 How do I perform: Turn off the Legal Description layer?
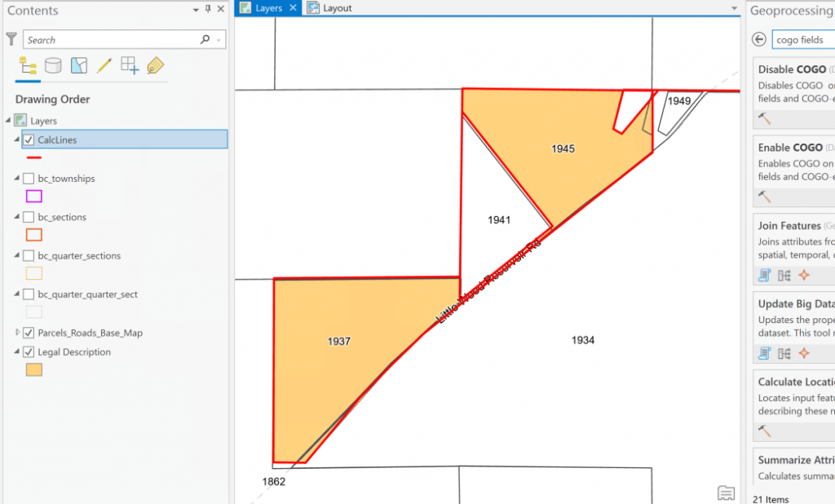coord(29,352)
